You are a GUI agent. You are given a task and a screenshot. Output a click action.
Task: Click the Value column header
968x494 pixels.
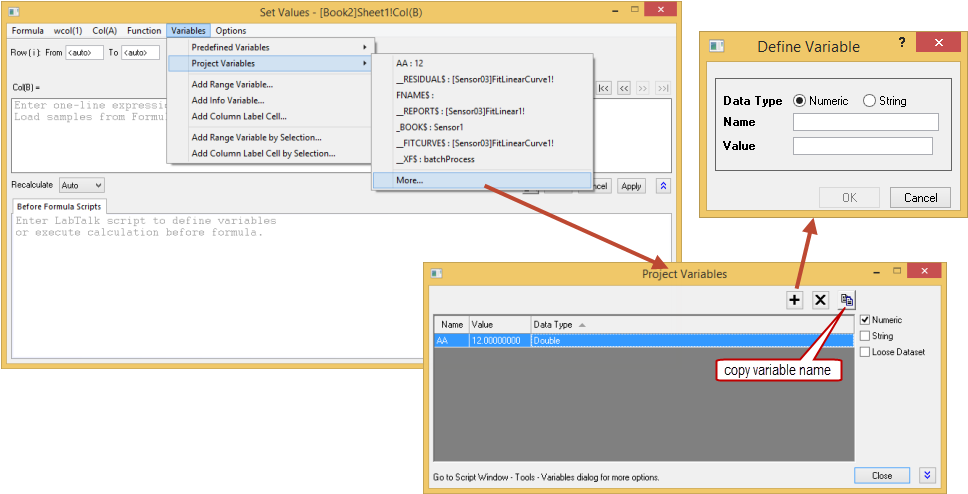[501, 325]
